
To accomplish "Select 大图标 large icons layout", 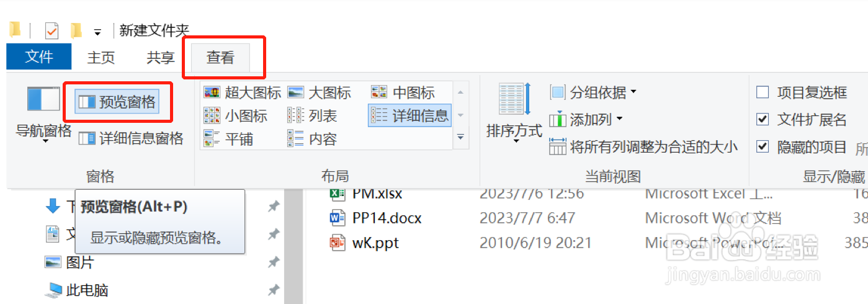I will (320, 93).
